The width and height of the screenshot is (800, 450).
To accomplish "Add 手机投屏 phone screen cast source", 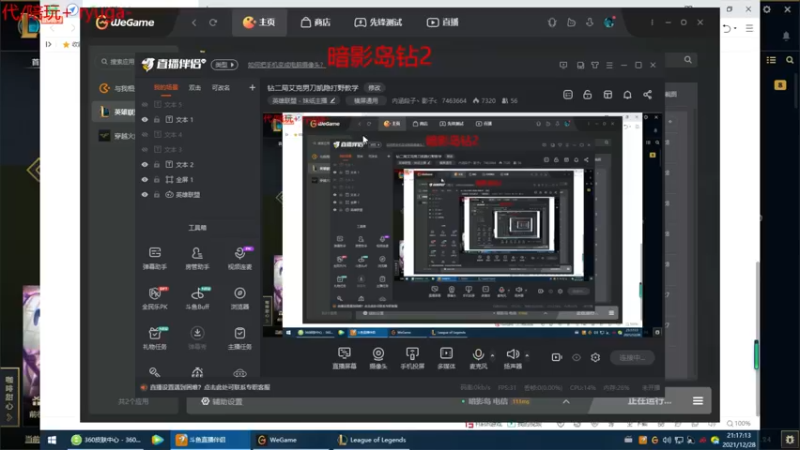I will [412, 358].
